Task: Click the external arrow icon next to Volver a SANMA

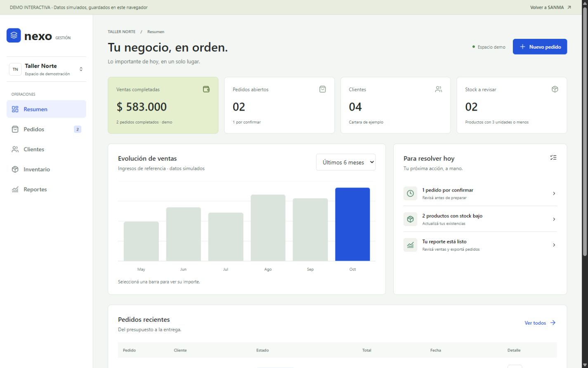Action: click(569, 7)
